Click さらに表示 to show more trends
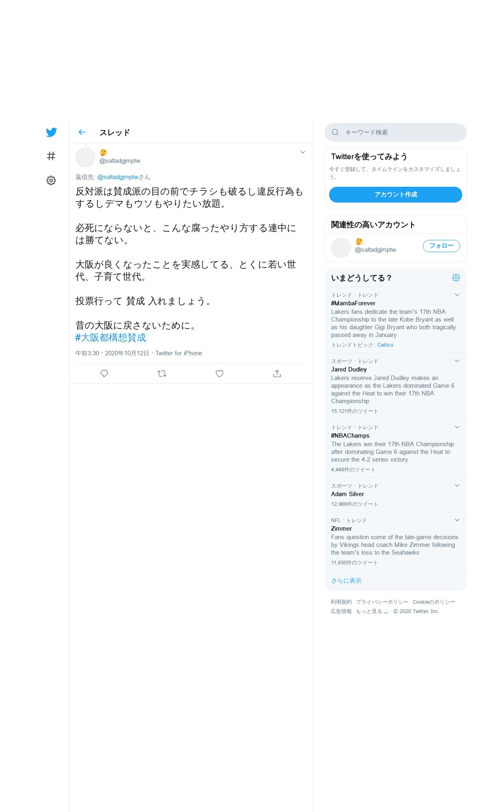This screenshot has height=812, width=504. tap(346, 581)
